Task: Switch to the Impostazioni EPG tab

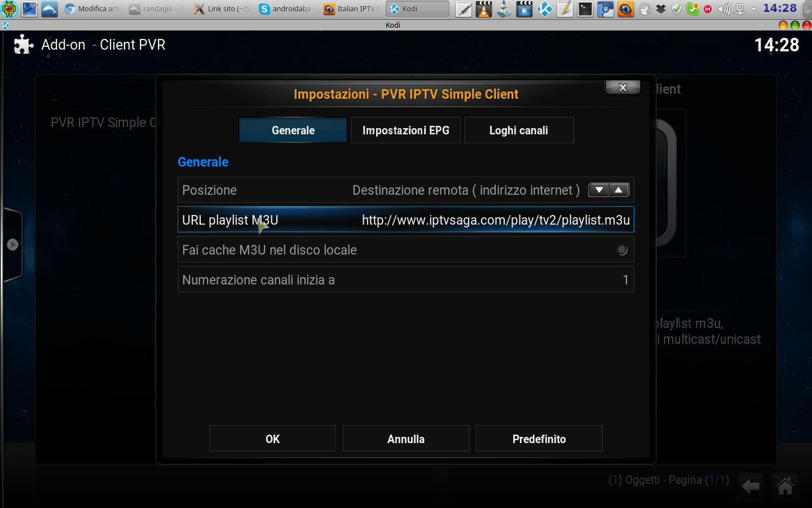Action: [406, 130]
